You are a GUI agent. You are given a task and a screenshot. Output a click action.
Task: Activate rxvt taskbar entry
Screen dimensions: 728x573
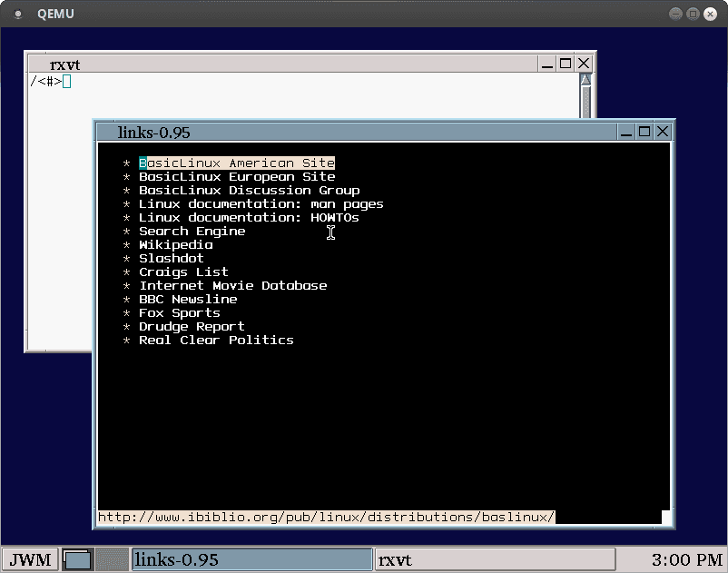pos(495,559)
